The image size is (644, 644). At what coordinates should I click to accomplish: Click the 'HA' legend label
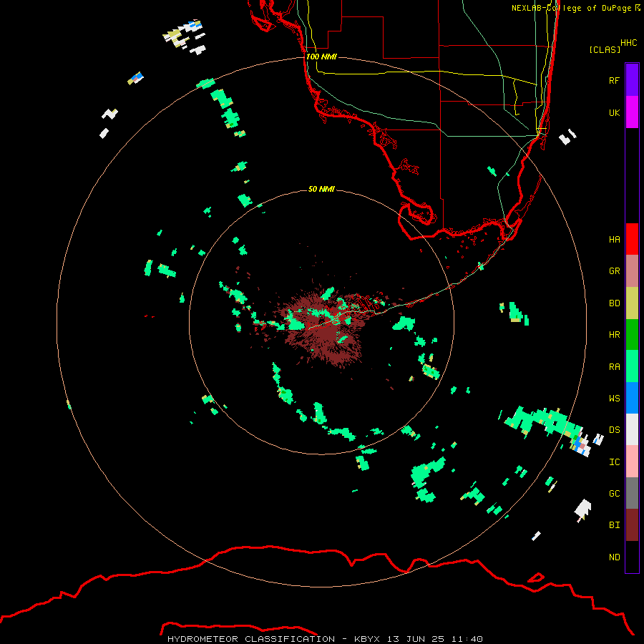point(614,240)
